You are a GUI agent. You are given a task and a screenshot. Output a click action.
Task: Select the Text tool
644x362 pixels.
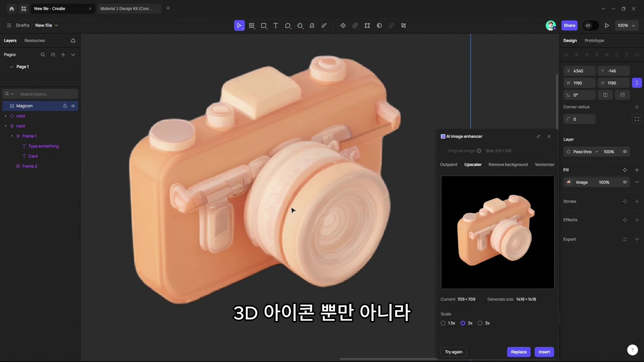tap(276, 26)
